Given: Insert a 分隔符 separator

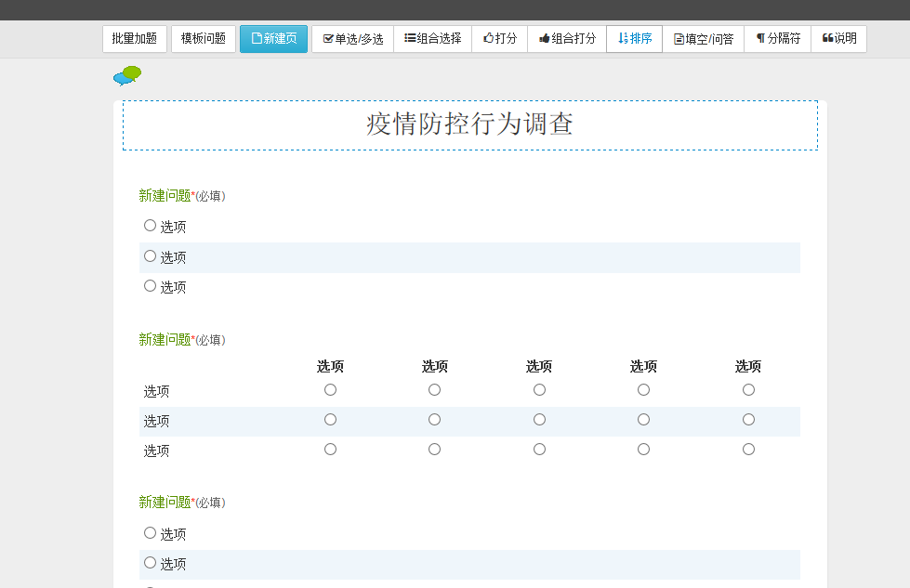Looking at the screenshot, I should [x=777, y=39].
